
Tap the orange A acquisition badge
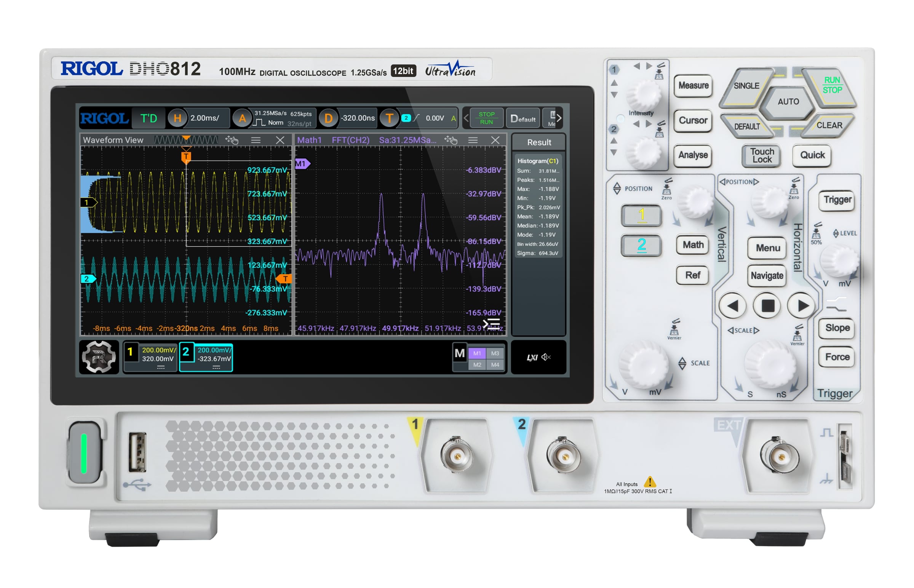click(x=242, y=118)
